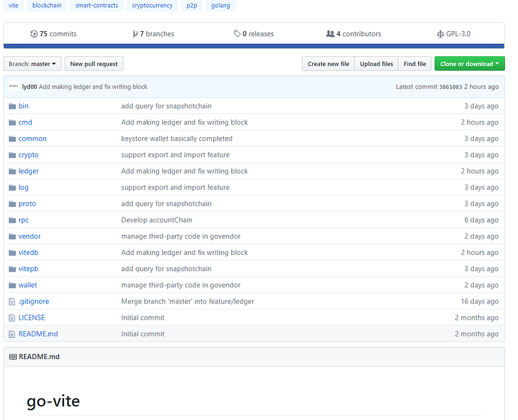This screenshot has height=420, width=518.
Task: Click the ledger folder icon
Action: [x=12, y=171]
